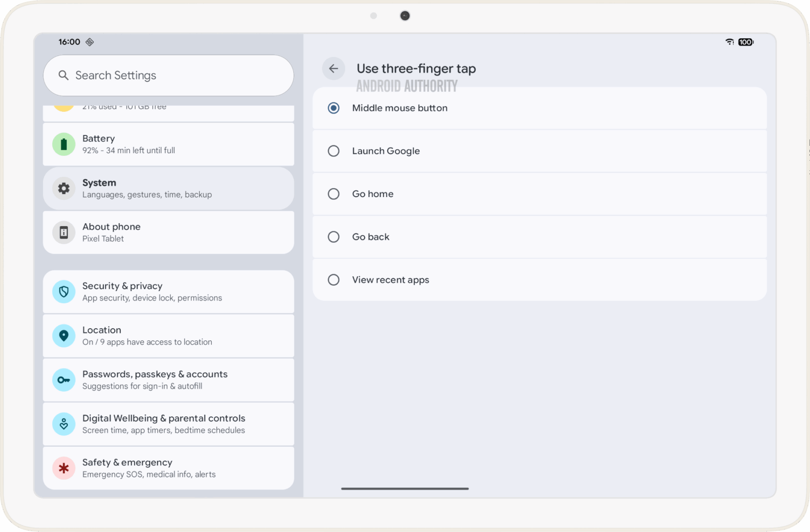Viewport: 810px width, 532px height.
Task: Select the Launch Google radio option
Action: [x=334, y=151]
